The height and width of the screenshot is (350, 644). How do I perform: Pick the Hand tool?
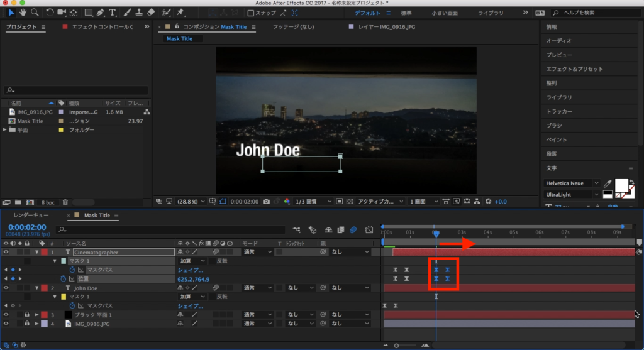click(x=23, y=13)
